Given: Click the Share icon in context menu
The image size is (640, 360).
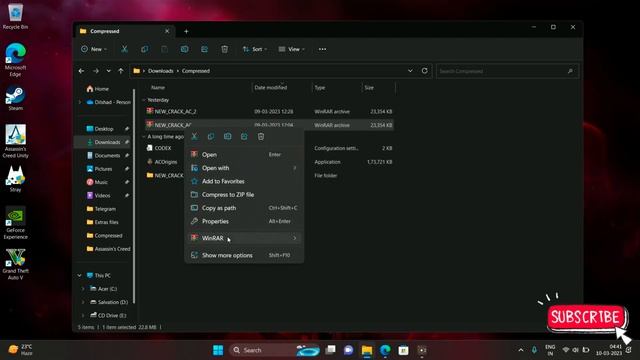Looking at the screenshot, I should point(244,136).
